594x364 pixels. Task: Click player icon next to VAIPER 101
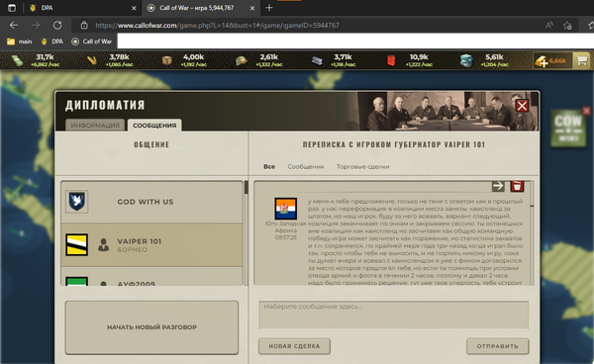[x=103, y=245]
